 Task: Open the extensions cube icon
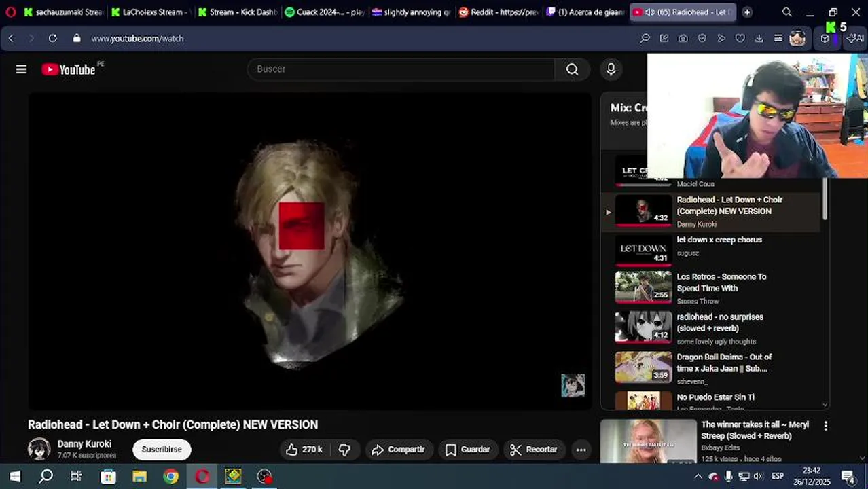point(825,39)
